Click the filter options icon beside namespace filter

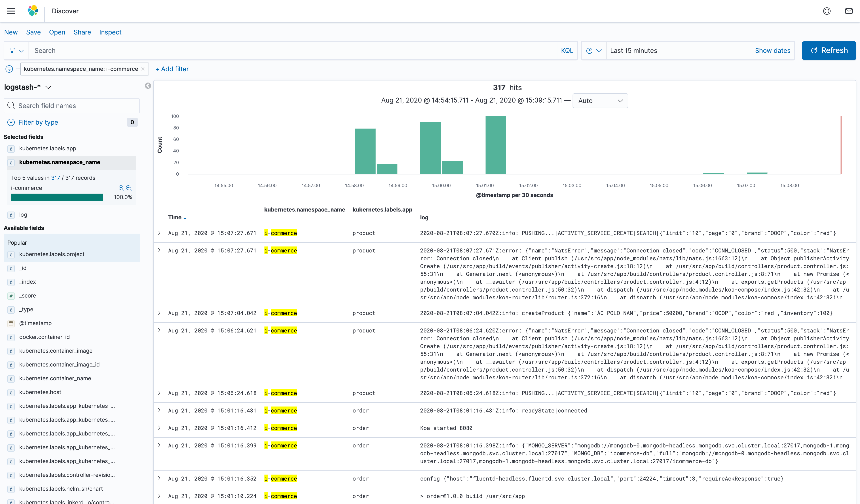pyautogui.click(x=9, y=69)
